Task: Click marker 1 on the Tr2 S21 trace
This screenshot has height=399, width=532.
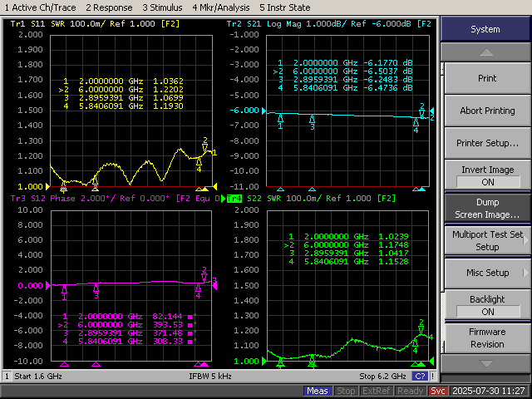Action: pyautogui.click(x=281, y=121)
